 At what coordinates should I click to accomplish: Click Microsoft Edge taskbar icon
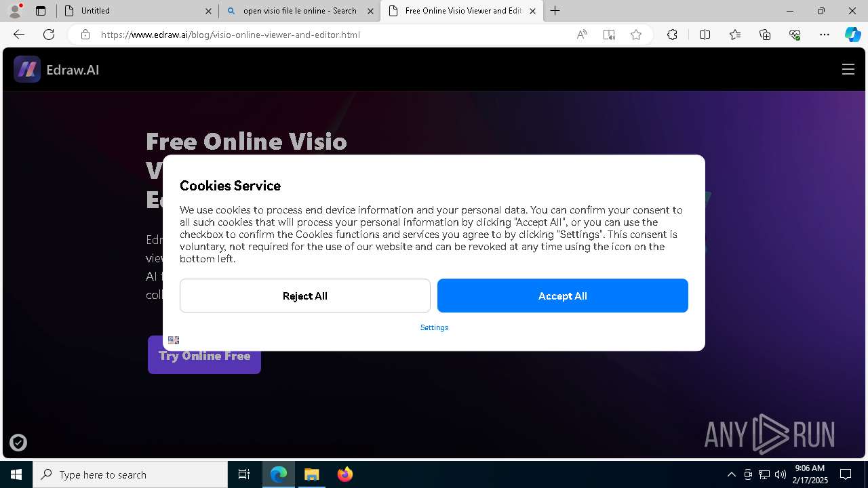point(279,474)
